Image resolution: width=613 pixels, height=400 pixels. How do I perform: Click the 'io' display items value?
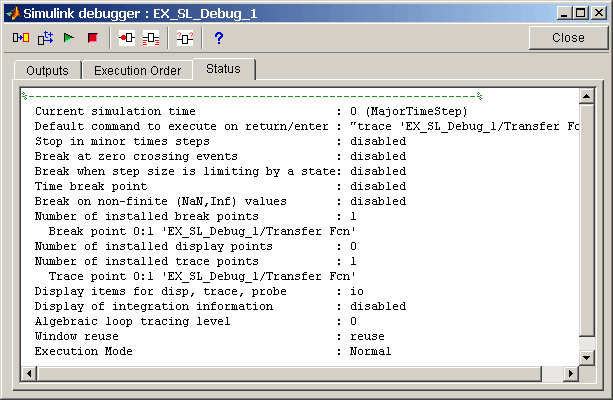coord(357,291)
